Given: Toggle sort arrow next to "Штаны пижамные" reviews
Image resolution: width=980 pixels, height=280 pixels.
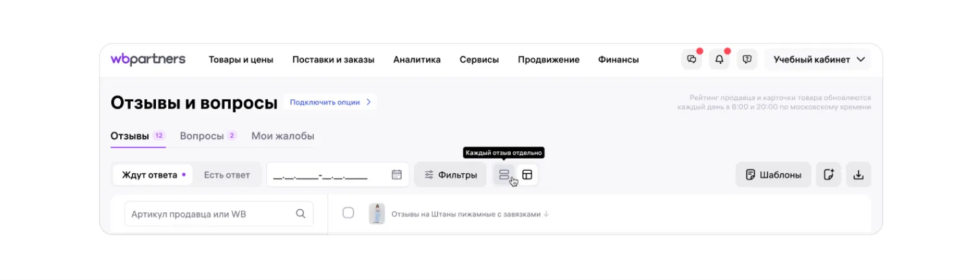Looking at the screenshot, I should (x=547, y=214).
